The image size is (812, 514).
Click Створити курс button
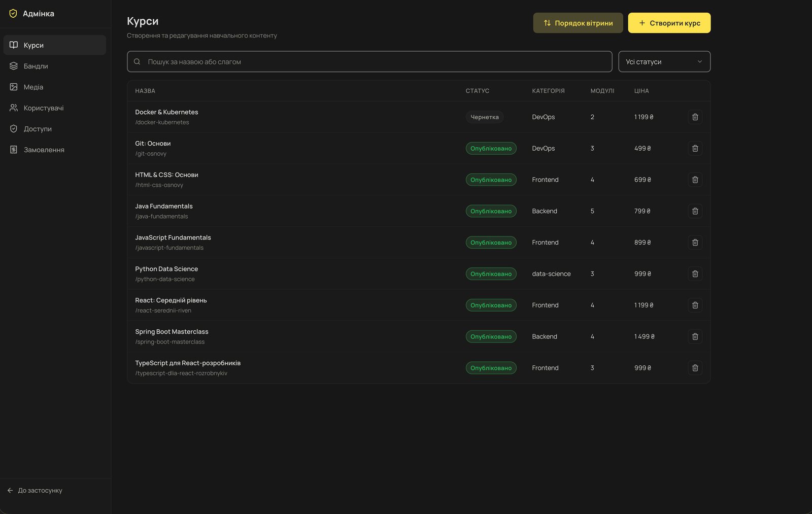pos(669,23)
